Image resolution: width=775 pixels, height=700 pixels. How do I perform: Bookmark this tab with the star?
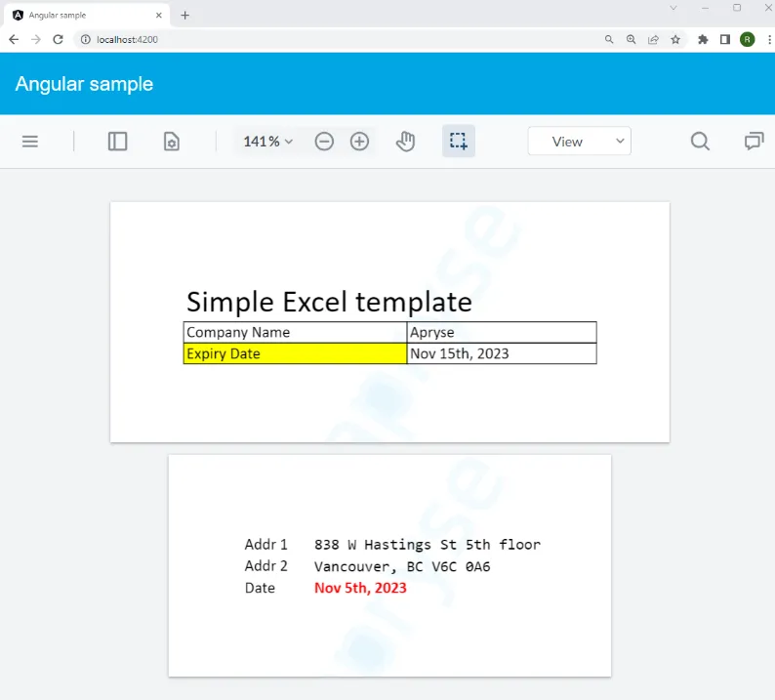click(x=675, y=40)
